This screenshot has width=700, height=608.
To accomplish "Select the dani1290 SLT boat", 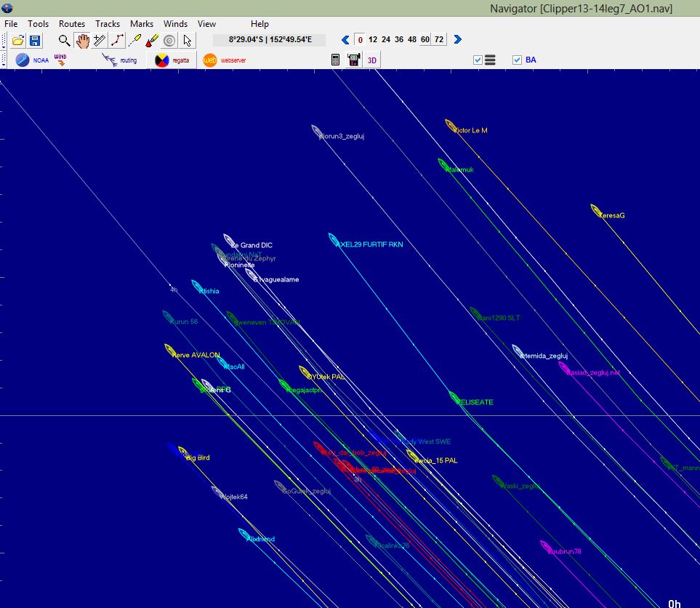I will coord(475,313).
